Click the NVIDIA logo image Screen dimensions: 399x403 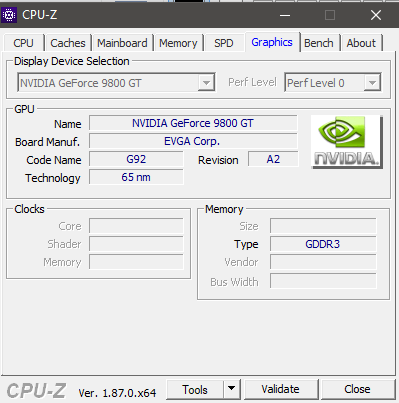347,142
